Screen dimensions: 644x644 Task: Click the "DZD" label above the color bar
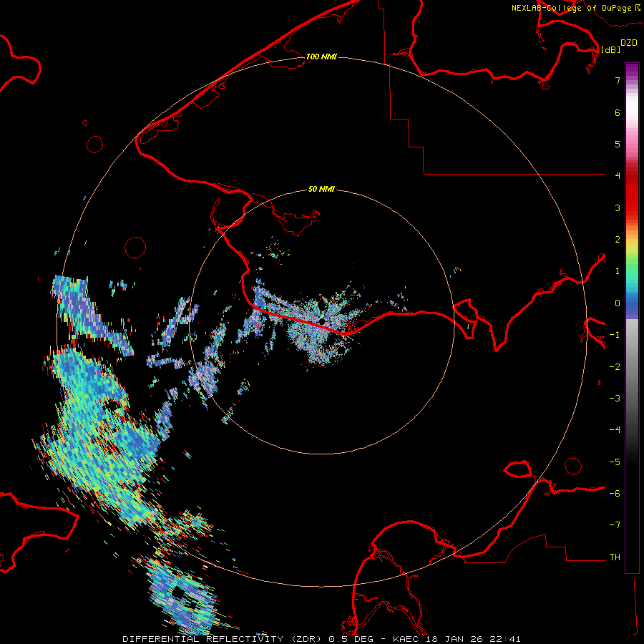coord(629,43)
